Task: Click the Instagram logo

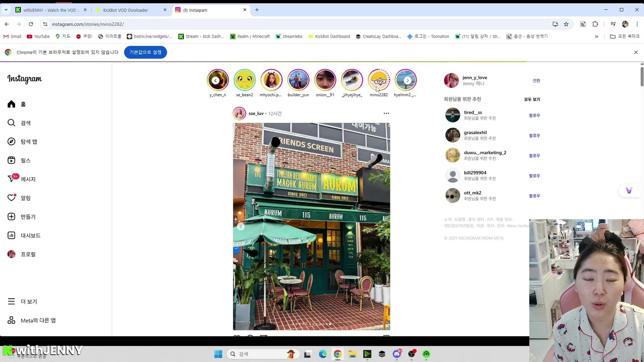Action: point(25,79)
